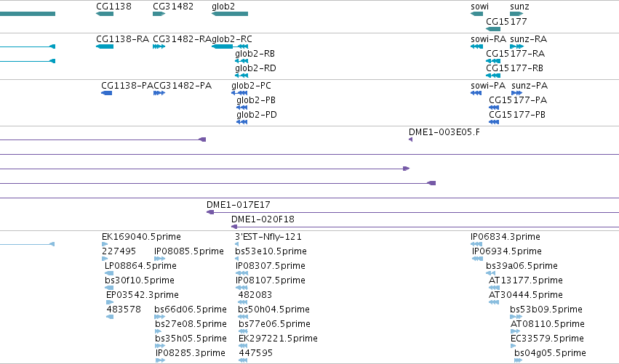Select protein CG31482-PA label
Viewport: 619px width, 364px height.
pos(183,86)
